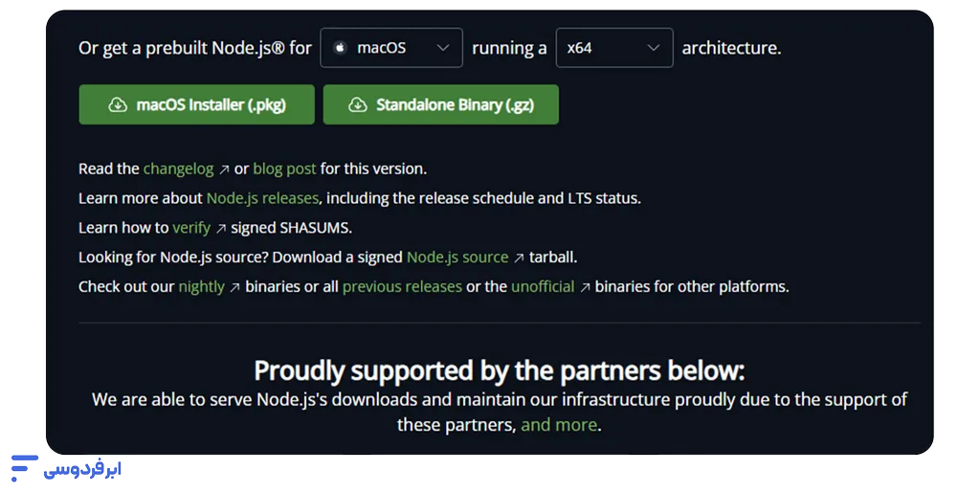Click the chevron arrow in the x64 selector
Viewport: 980px width, 493px height.
pos(653,48)
